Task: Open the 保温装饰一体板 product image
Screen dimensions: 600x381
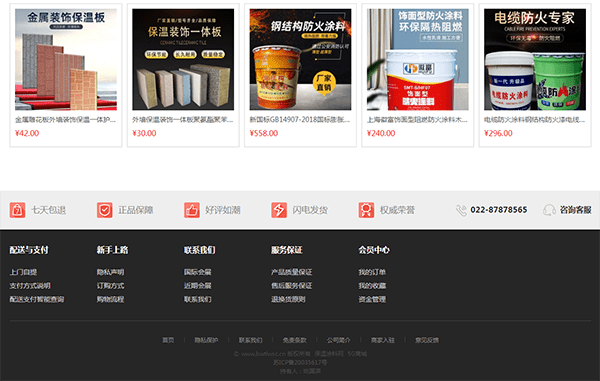Action: coord(183,60)
